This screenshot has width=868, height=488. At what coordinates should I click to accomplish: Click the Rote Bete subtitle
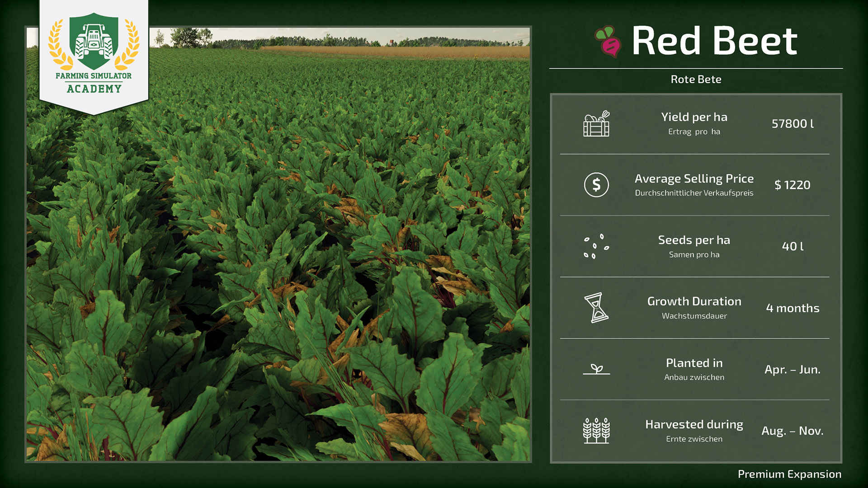click(696, 80)
